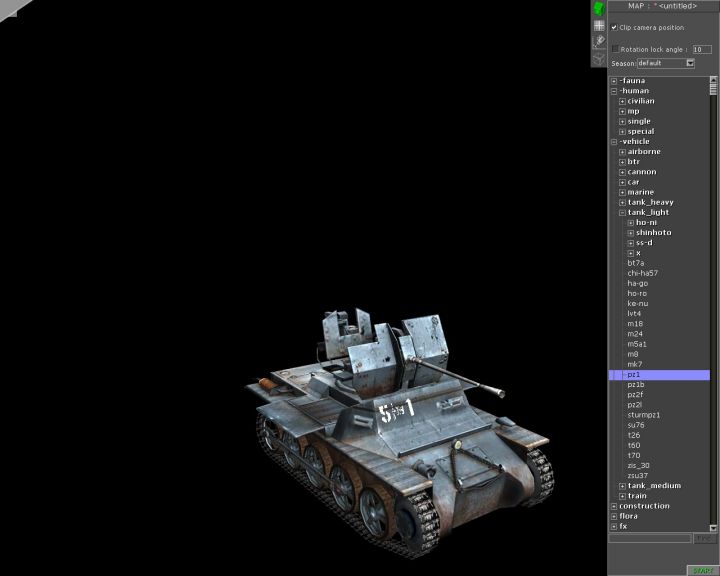Click the entity search text field

click(650, 538)
